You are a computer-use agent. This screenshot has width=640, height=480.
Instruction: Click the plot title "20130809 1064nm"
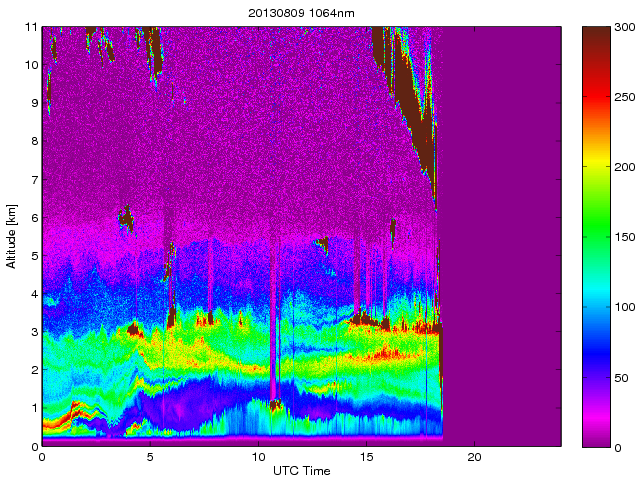coord(300,13)
